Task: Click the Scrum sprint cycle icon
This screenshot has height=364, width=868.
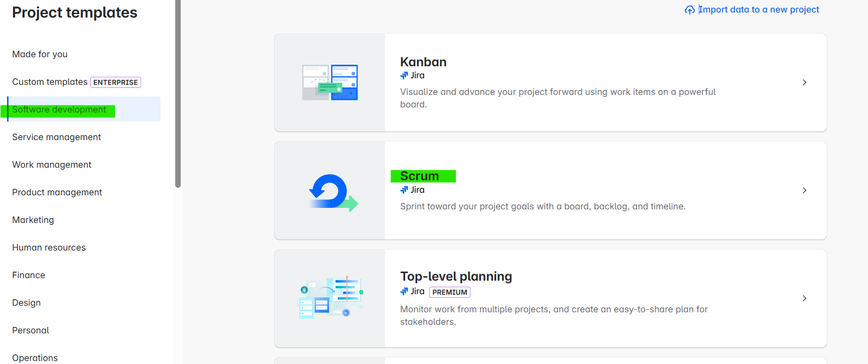Action: click(x=332, y=192)
